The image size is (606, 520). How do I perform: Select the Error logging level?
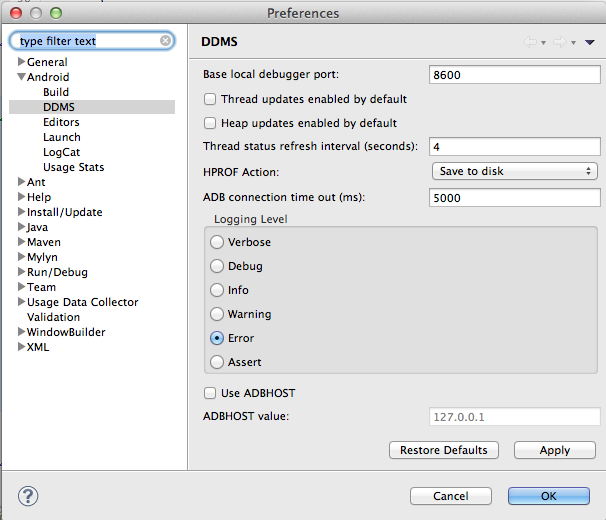pyautogui.click(x=217, y=338)
